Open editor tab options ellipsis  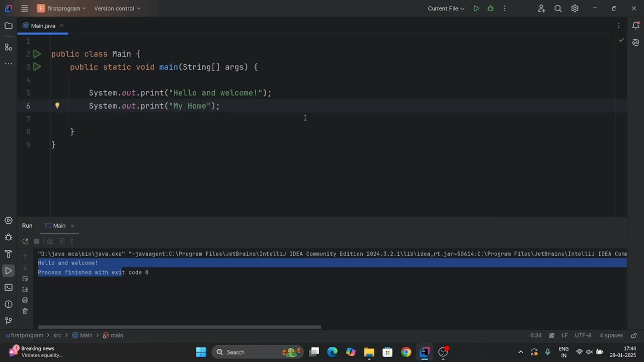[x=619, y=26]
